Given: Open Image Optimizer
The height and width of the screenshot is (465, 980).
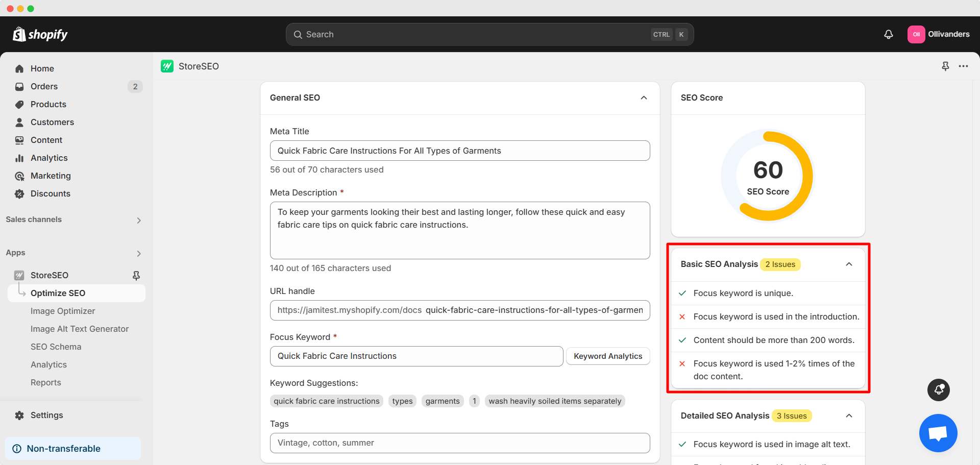Looking at the screenshot, I should (63, 311).
